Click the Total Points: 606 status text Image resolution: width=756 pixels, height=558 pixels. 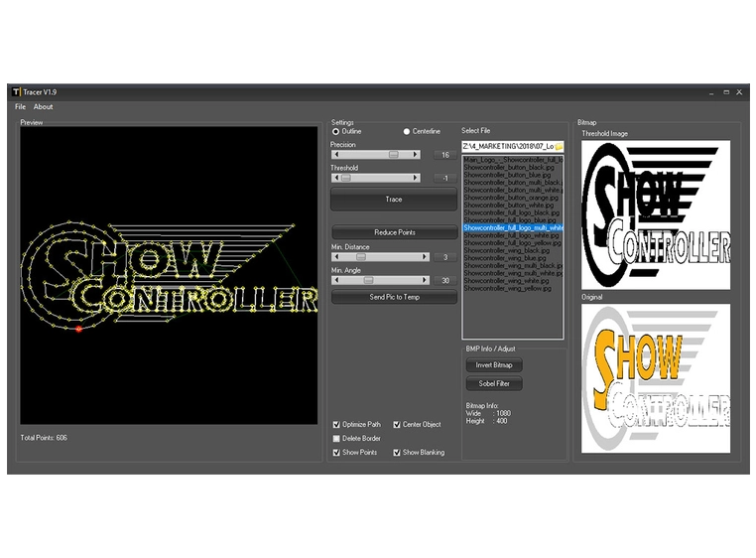point(44,438)
